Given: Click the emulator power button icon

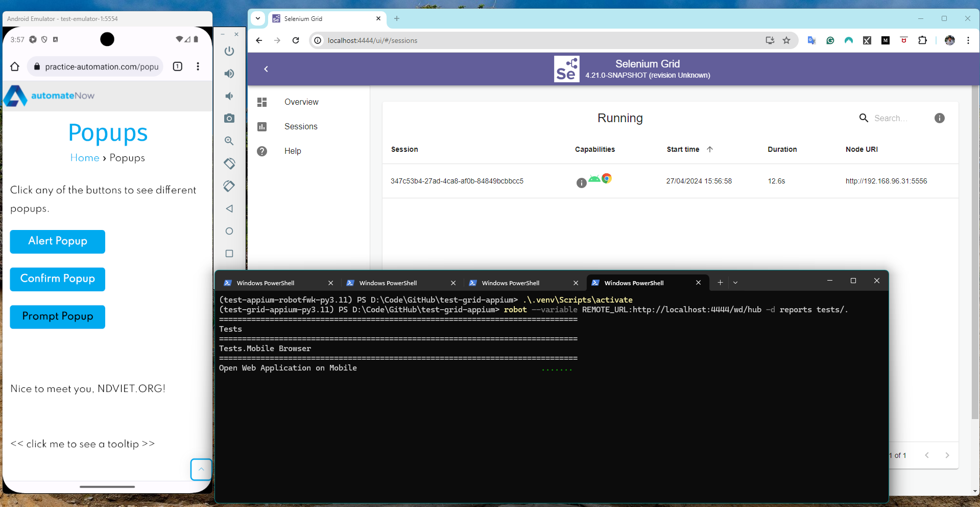Looking at the screenshot, I should pos(229,51).
